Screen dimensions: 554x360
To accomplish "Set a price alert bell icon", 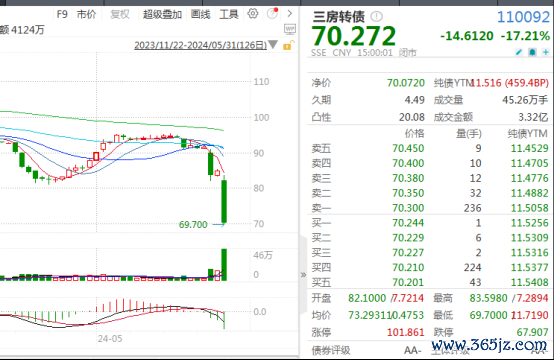I will (x=532, y=52).
